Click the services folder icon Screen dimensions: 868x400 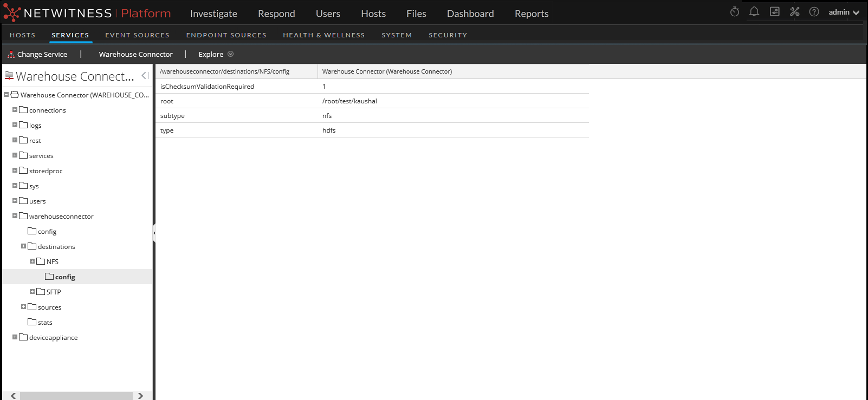(23, 155)
